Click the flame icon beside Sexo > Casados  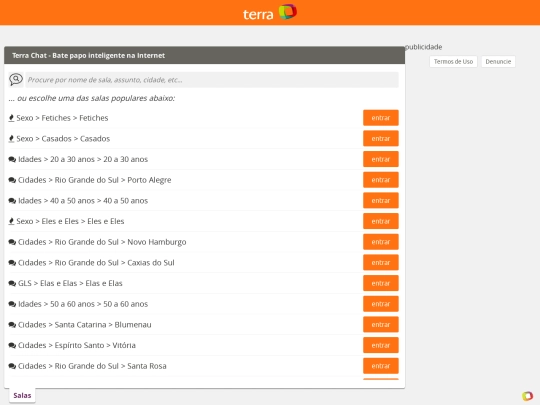[11, 139]
